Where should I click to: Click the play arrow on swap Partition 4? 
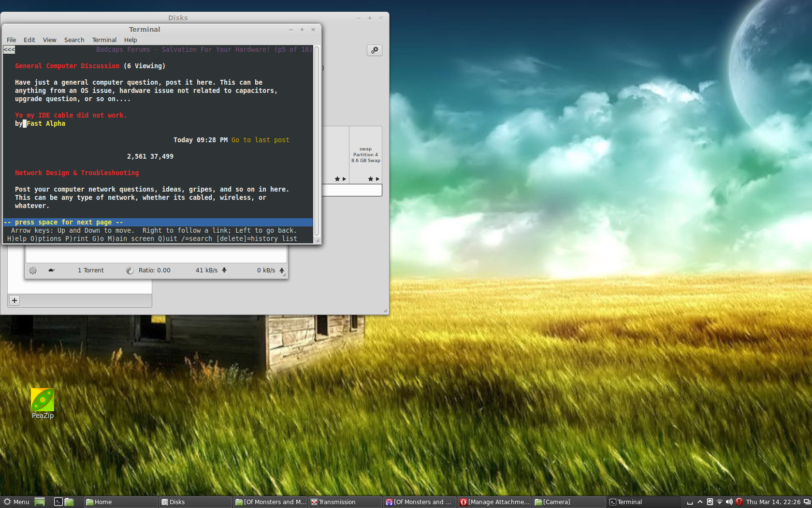coord(377,179)
